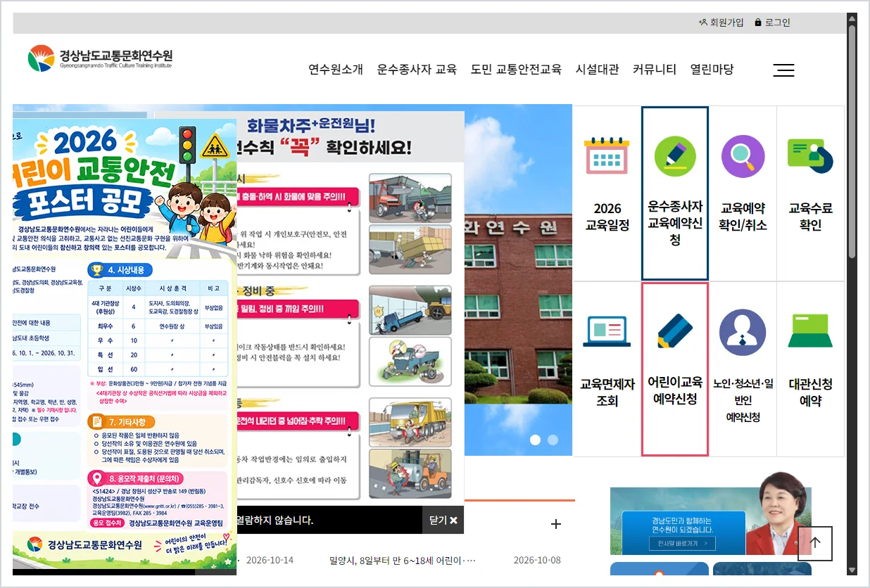The height and width of the screenshot is (588, 870).
Task: Click the 로그인 lock icon in top bar
Action: [x=758, y=23]
